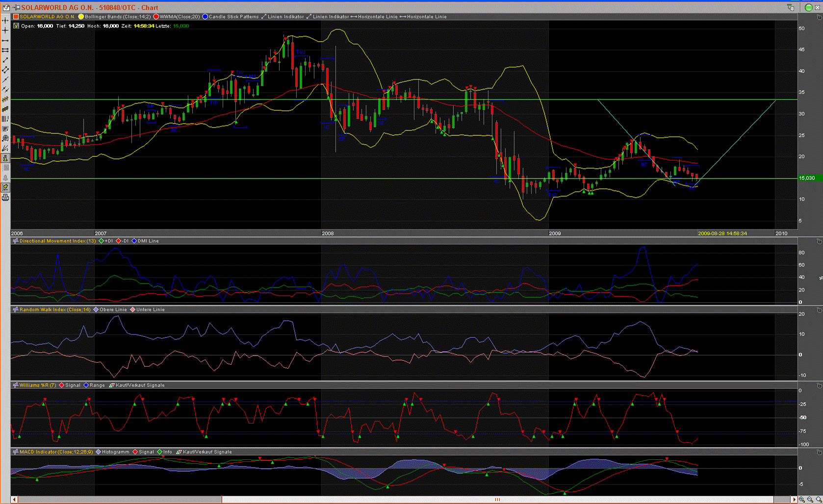Click Williams %R Kauf/Verkauf Signale legend item
This screenshot has width=823, height=504.
click(x=137, y=385)
